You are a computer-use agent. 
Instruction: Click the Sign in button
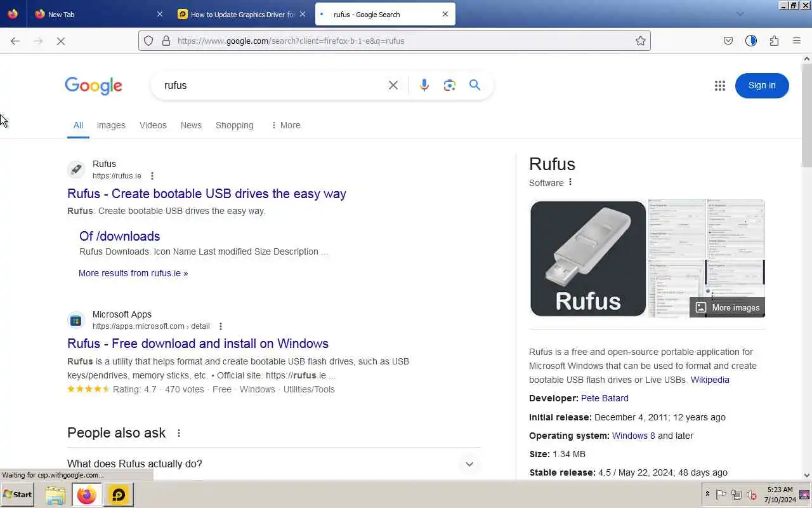pos(762,86)
